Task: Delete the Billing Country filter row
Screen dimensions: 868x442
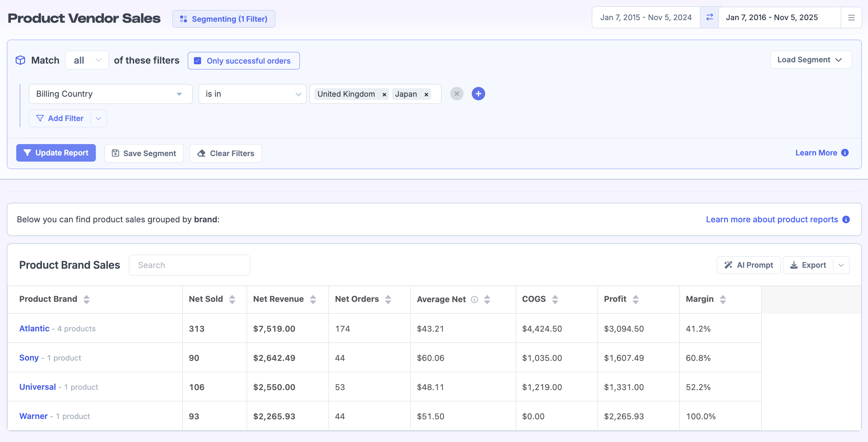Action: (x=456, y=94)
